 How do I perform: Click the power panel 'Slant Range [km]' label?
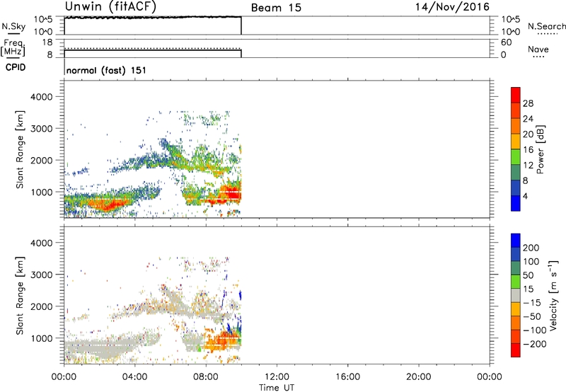[20, 149]
